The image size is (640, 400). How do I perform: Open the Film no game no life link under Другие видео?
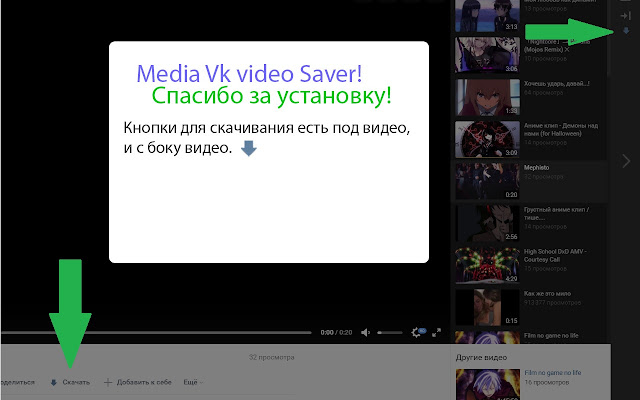553,373
